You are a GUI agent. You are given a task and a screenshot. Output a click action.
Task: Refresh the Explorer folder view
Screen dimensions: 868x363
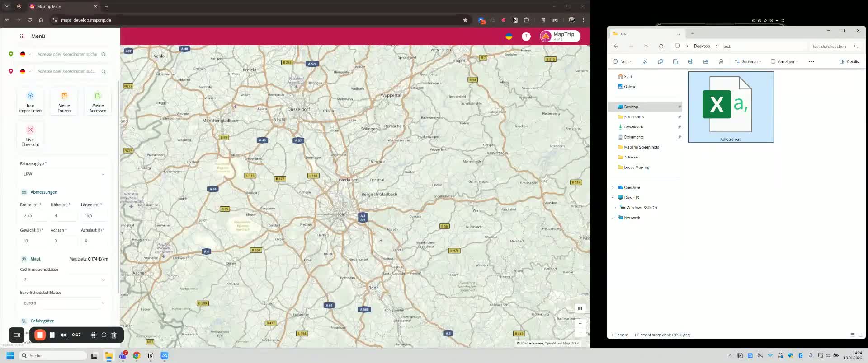click(x=661, y=46)
